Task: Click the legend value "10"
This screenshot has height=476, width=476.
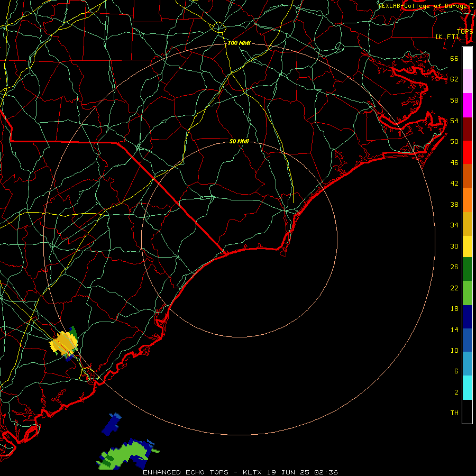Action: (x=454, y=351)
